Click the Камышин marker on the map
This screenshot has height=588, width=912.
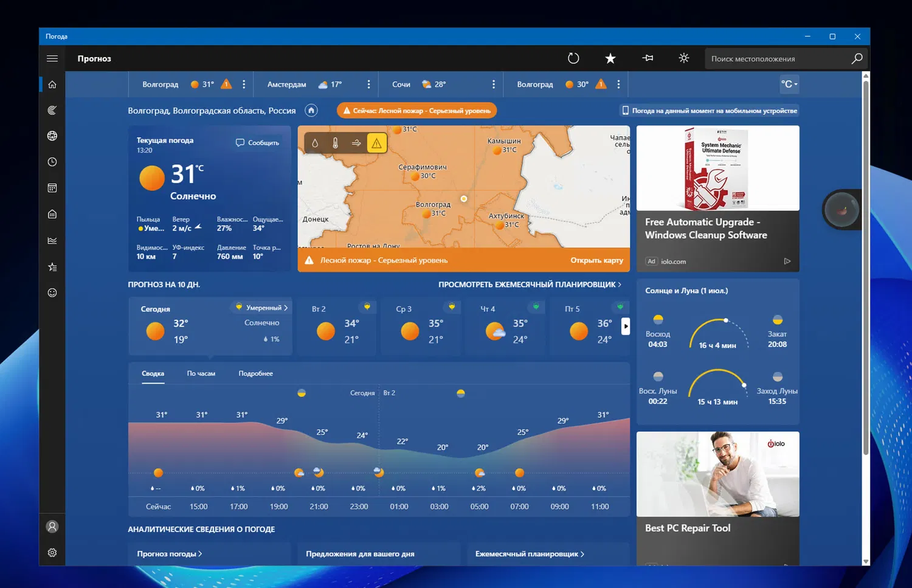coord(497,150)
